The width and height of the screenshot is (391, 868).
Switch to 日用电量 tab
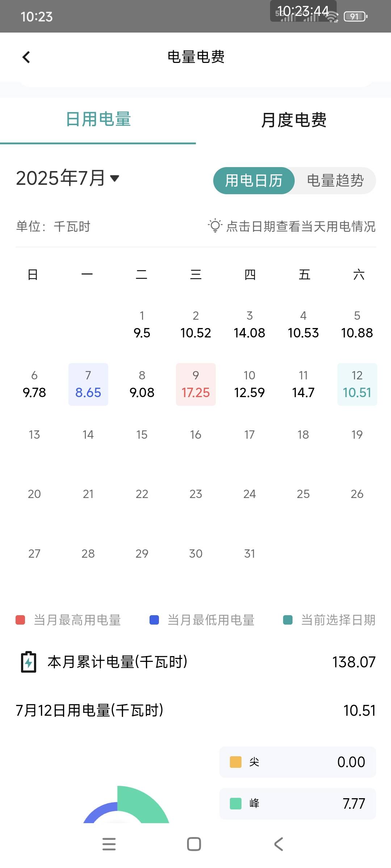point(98,120)
